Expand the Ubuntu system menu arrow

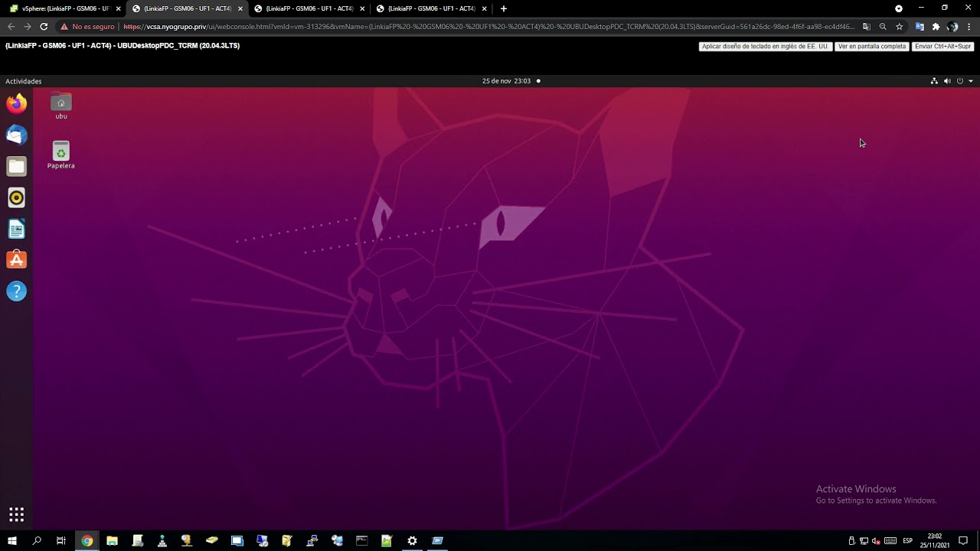(x=971, y=81)
